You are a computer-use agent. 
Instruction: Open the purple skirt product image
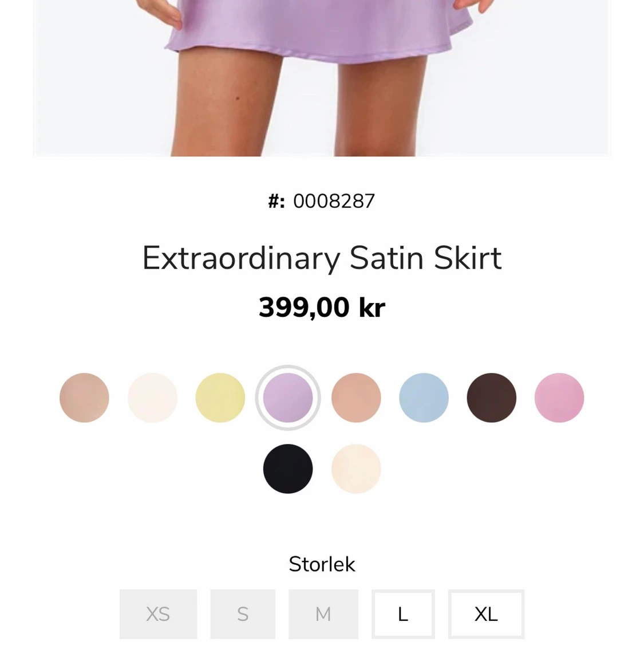click(322, 78)
